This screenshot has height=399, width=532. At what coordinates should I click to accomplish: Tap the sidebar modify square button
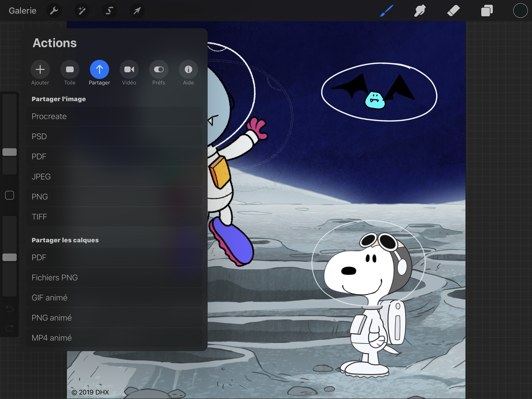coord(9,195)
